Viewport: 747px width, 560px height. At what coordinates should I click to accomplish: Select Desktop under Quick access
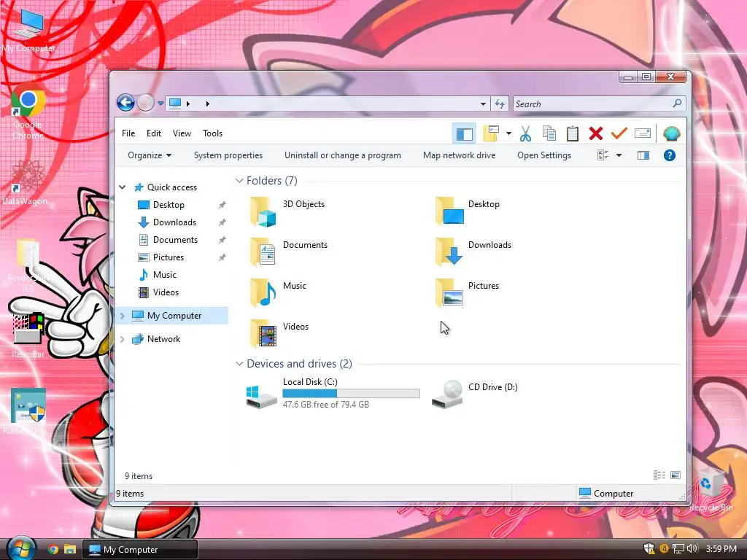[x=169, y=205]
